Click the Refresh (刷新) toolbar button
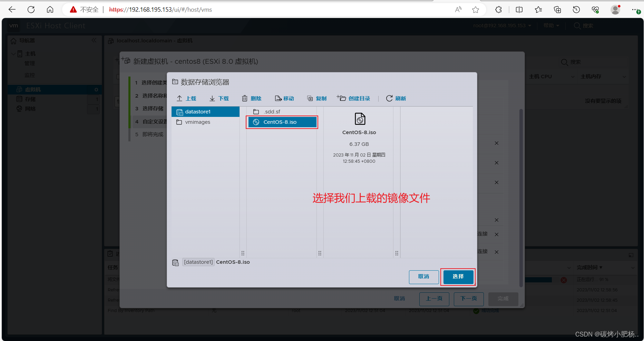This screenshot has height=341, width=644. coord(396,99)
